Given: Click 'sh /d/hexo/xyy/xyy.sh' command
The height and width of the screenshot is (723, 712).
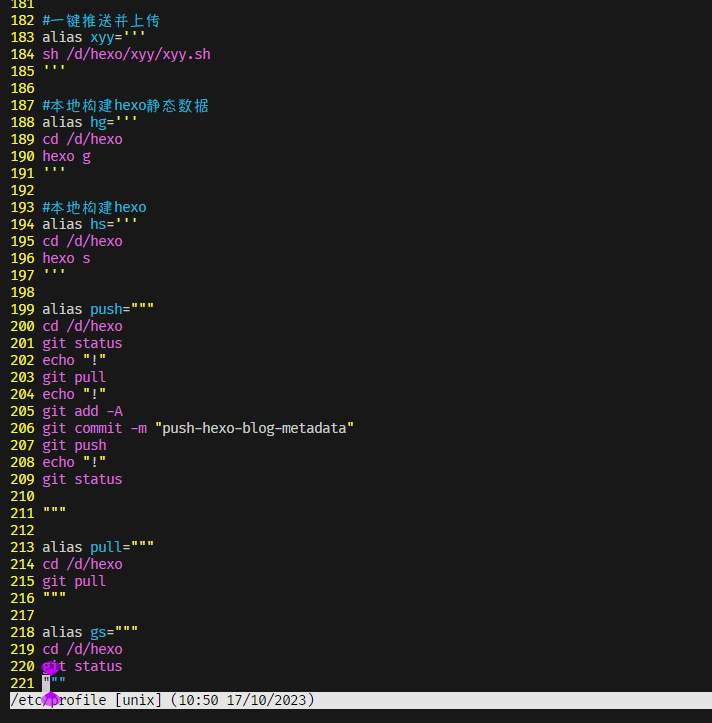Looking at the screenshot, I should tap(126, 54).
